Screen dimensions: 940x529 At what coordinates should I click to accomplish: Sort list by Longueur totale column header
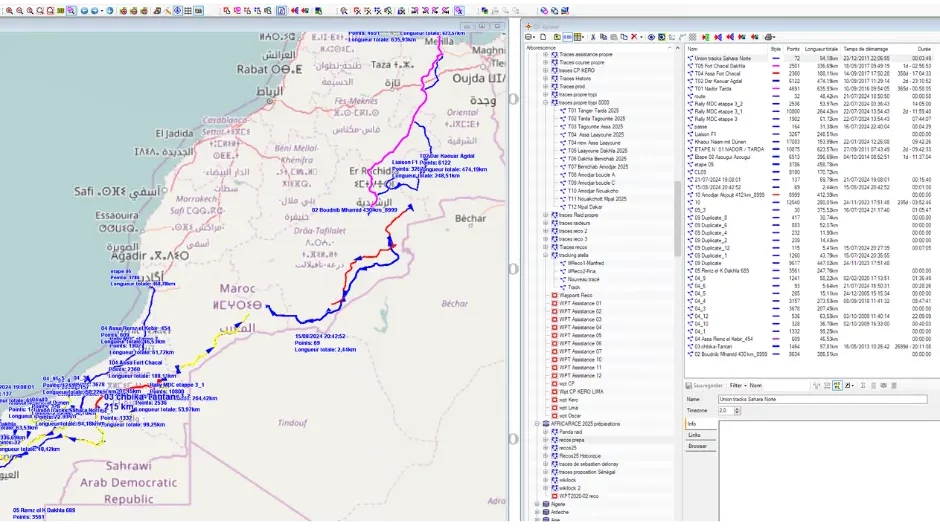click(820, 48)
